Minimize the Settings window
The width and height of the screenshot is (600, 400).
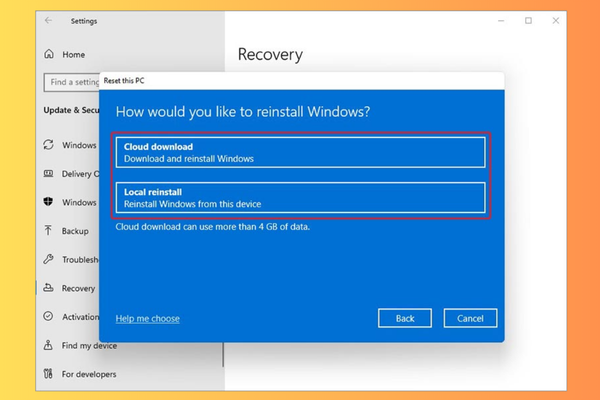[x=501, y=21]
